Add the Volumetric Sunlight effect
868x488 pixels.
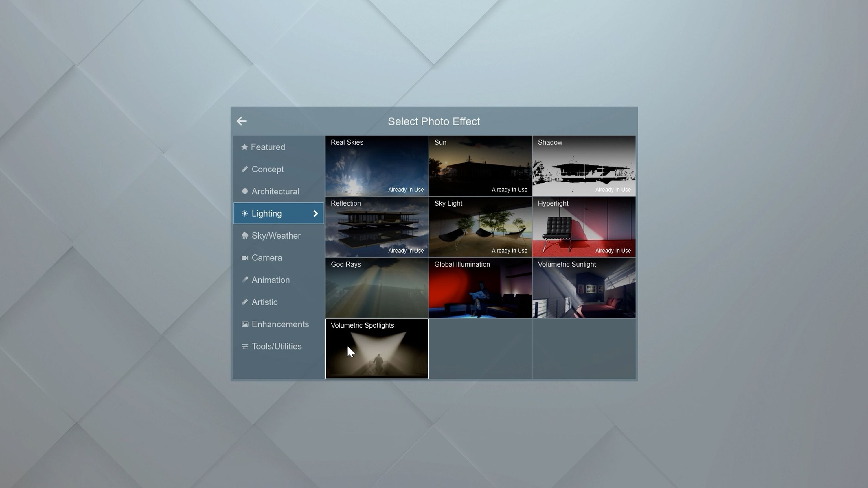[584, 288]
